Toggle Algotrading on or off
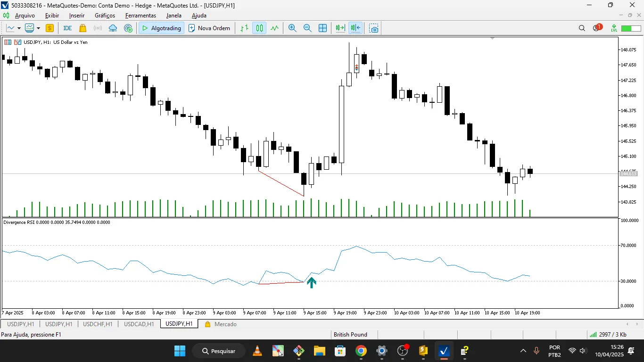The height and width of the screenshot is (362, 644). tap(161, 28)
